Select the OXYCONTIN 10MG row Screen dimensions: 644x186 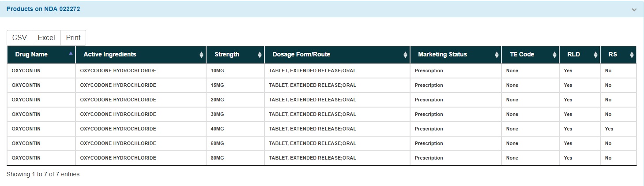(x=26, y=71)
